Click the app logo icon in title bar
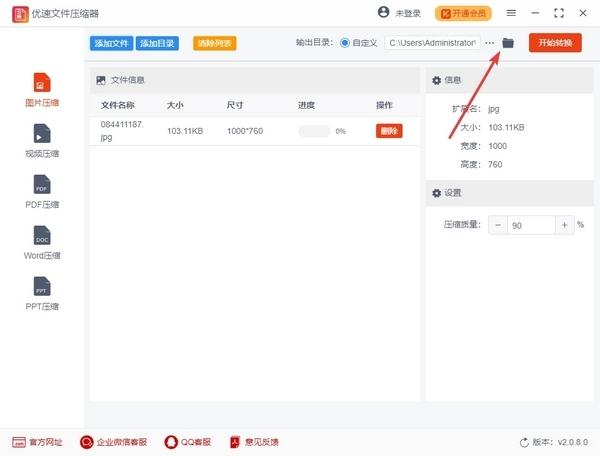 click(20, 14)
